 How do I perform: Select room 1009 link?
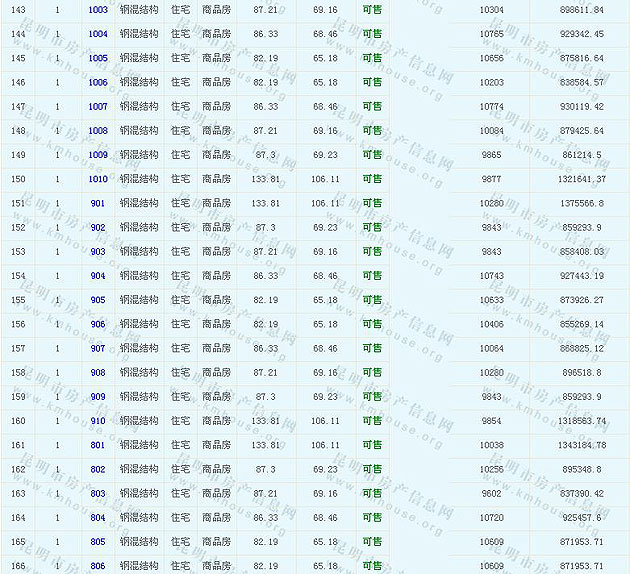point(97,155)
